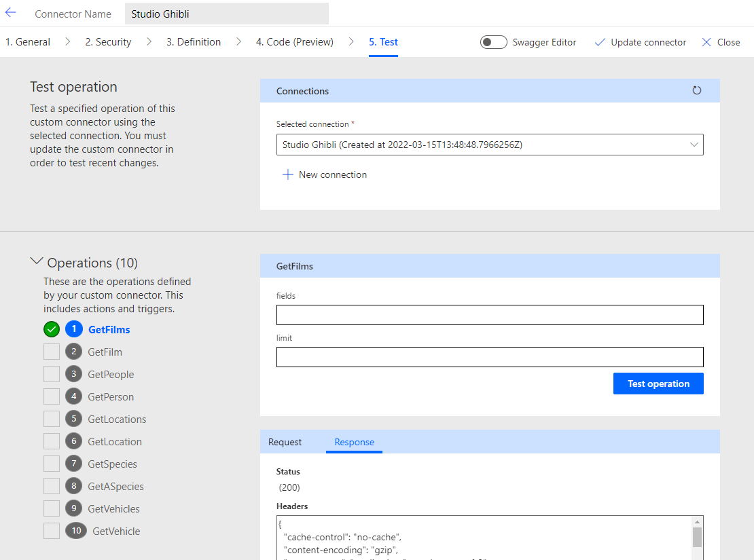The image size is (754, 560).
Task: Click the Connector Name text field
Action: click(x=226, y=14)
